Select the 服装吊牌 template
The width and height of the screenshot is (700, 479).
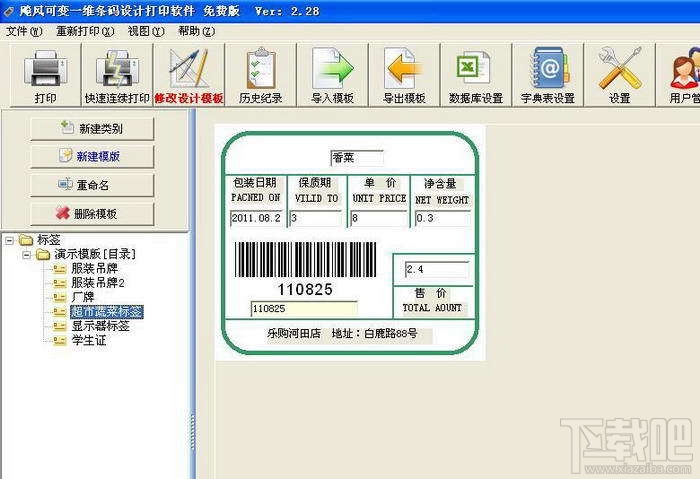(95, 269)
